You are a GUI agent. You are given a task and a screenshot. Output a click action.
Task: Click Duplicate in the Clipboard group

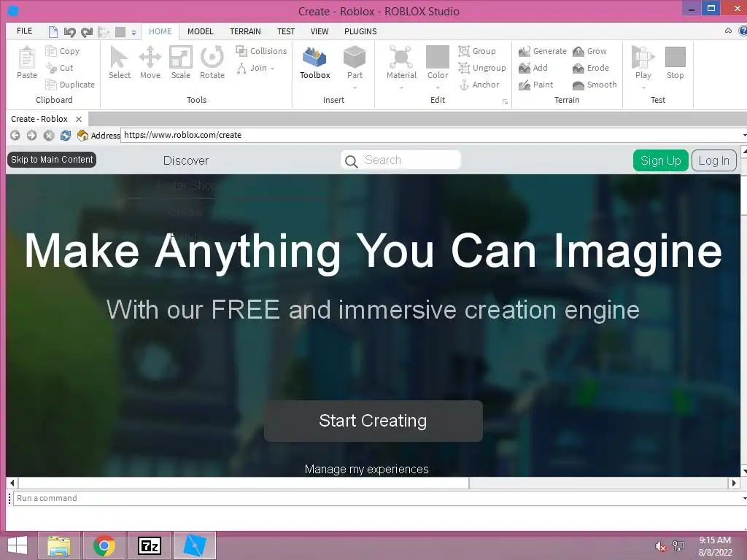70,85
